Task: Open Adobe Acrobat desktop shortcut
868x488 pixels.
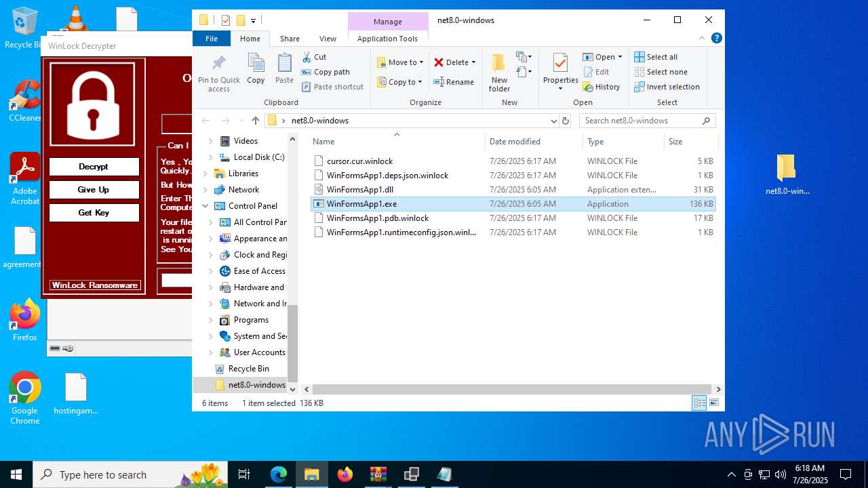Action: [25, 178]
